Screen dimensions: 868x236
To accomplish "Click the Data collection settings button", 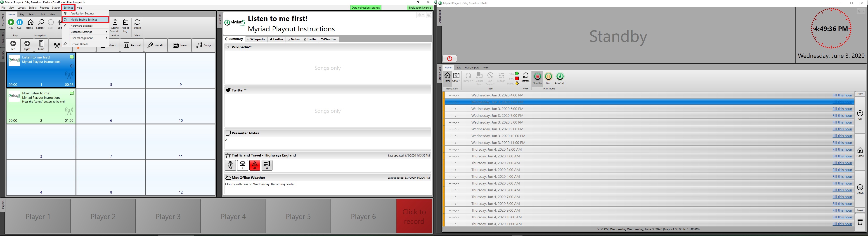I will pos(366,8).
